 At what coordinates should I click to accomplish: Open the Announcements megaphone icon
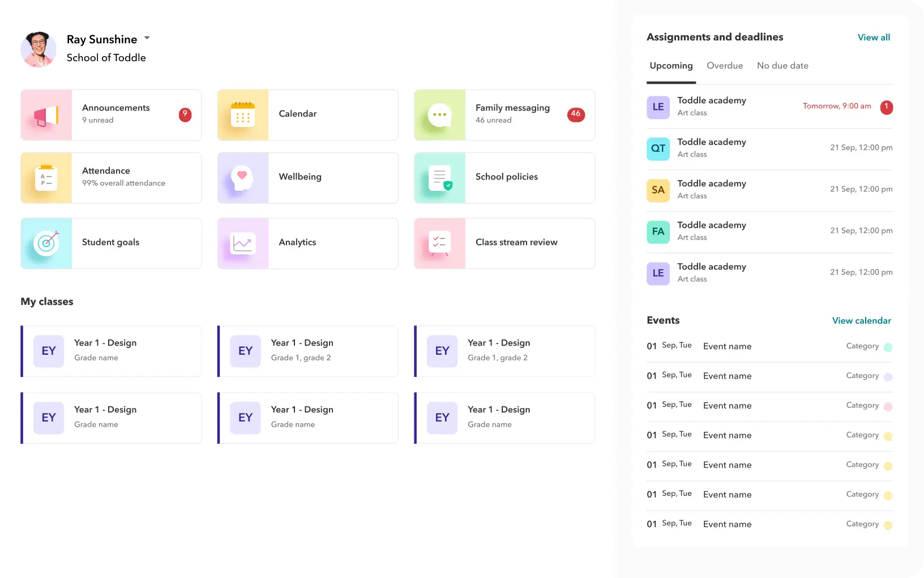click(x=45, y=114)
